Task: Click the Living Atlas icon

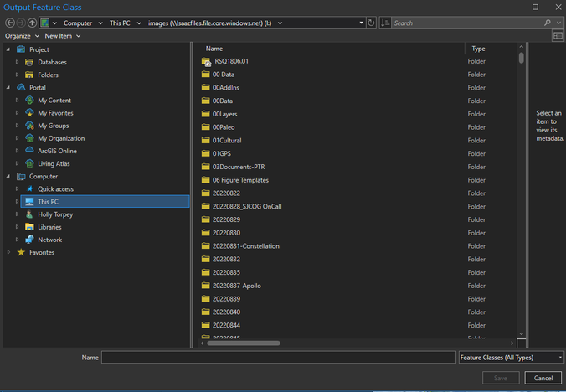Action: tap(29, 163)
